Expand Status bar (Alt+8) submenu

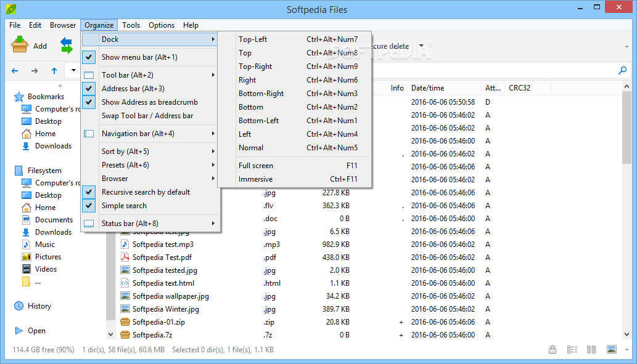pyautogui.click(x=150, y=224)
